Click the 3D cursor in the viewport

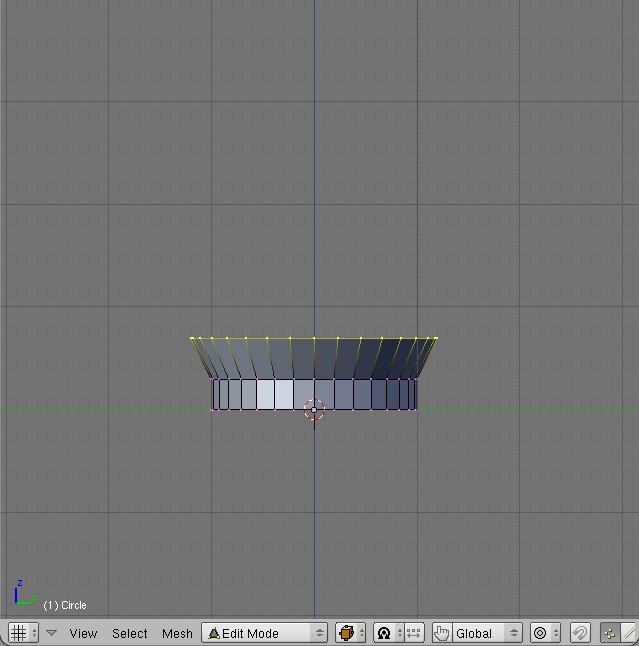tap(314, 410)
